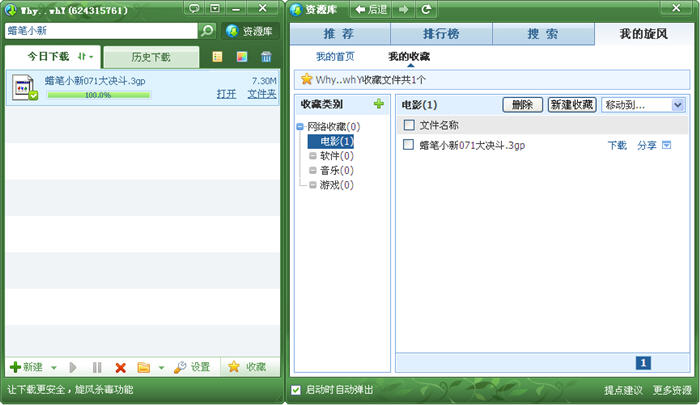
Task: Click the refresh icon in 资源库 title bar
Action: [x=427, y=9]
